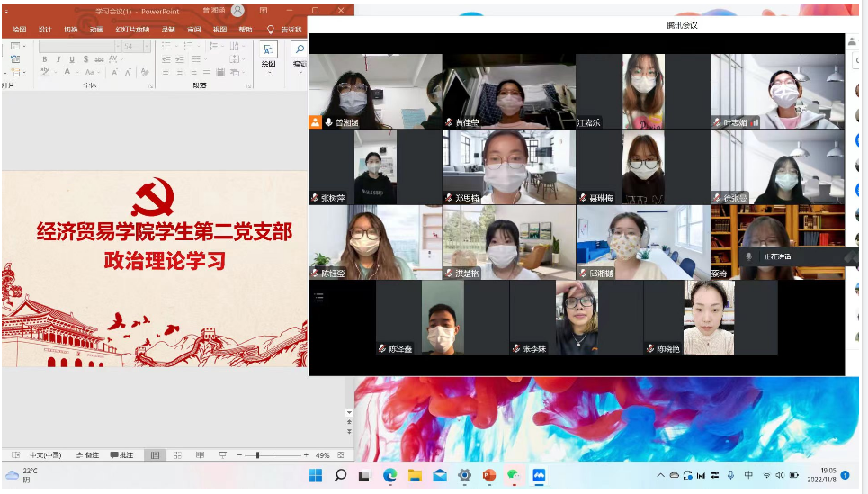Open Tencent Meeting from the taskbar
Screen dimensions: 868x494
click(539, 475)
